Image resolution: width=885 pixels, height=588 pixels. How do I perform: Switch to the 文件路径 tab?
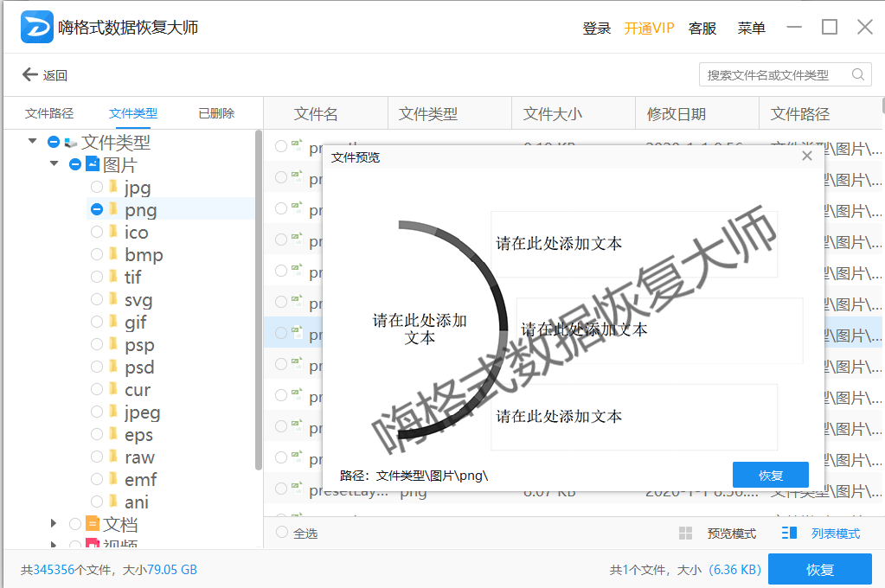[x=49, y=113]
